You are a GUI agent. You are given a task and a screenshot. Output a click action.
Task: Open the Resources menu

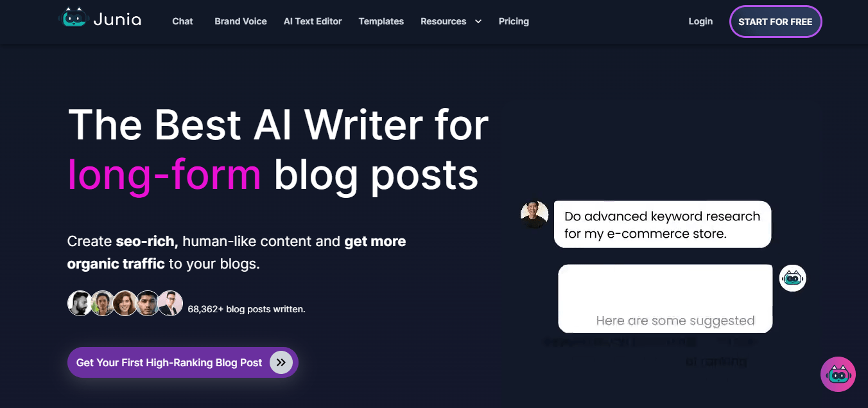(443, 21)
